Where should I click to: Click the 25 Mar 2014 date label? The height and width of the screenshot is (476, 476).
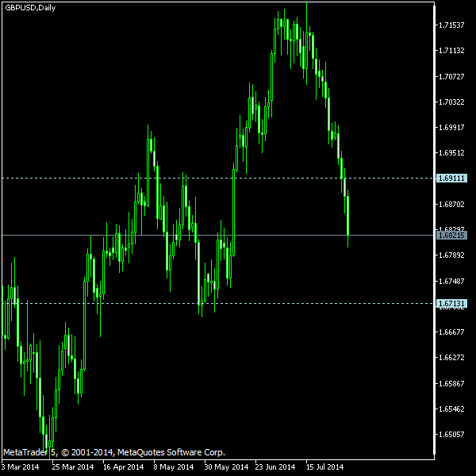click(73, 467)
